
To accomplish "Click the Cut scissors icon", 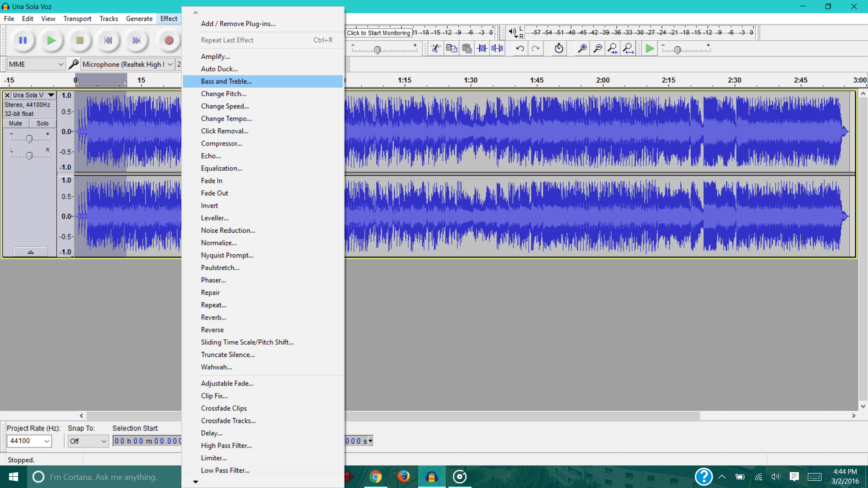I will tap(436, 48).
